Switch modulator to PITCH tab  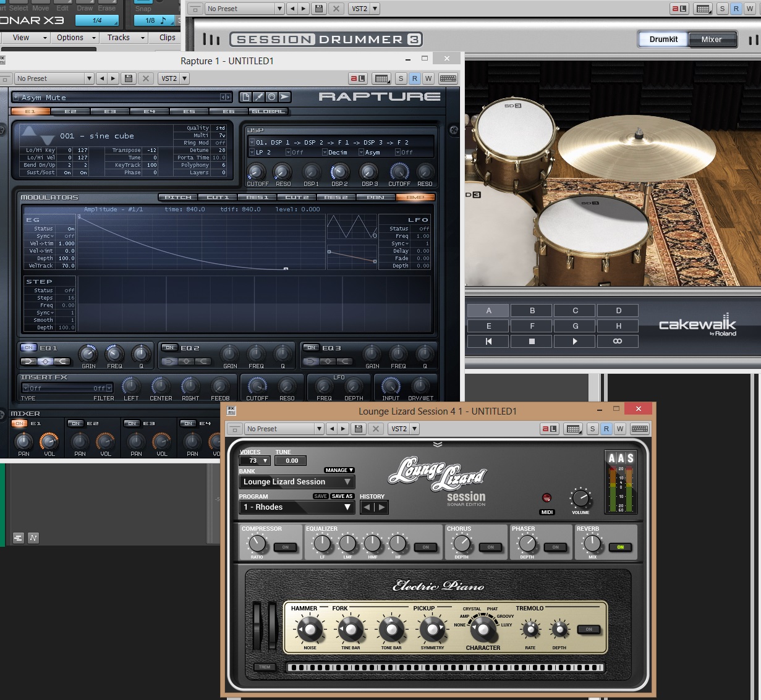pos(178,197)
